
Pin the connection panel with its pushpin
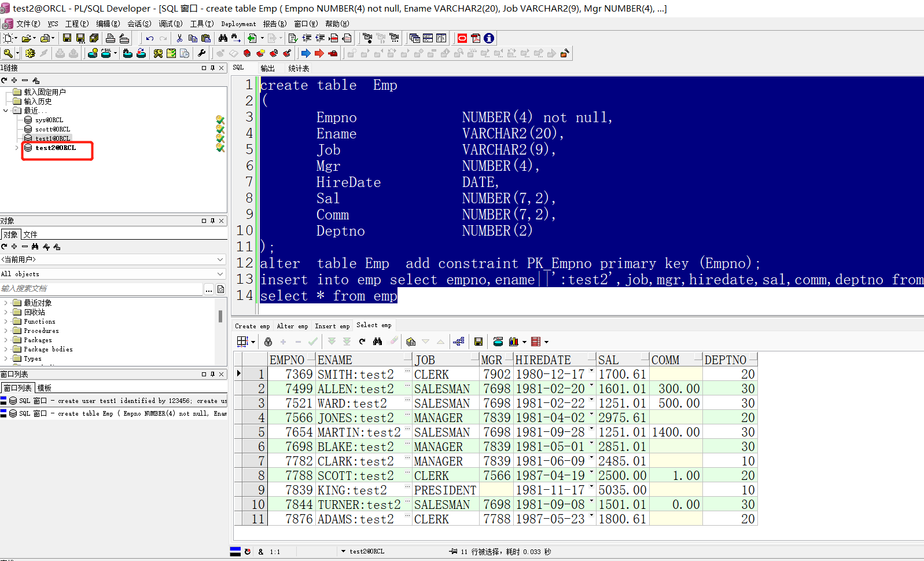(212, 68)
